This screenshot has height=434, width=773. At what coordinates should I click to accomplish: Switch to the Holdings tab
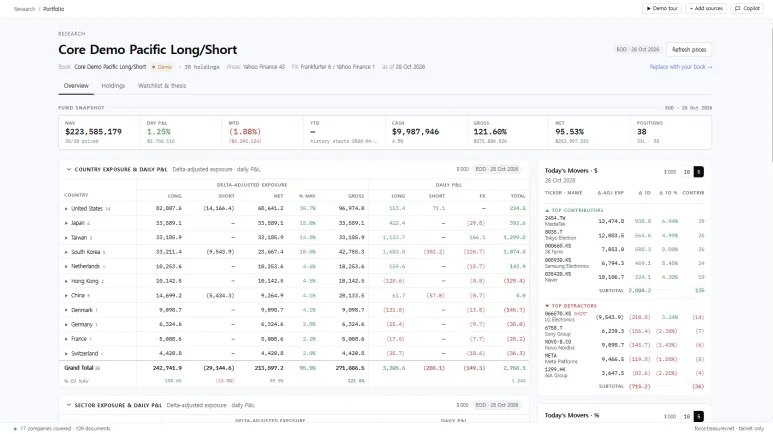pyautogui.click(x=113, y=86)
